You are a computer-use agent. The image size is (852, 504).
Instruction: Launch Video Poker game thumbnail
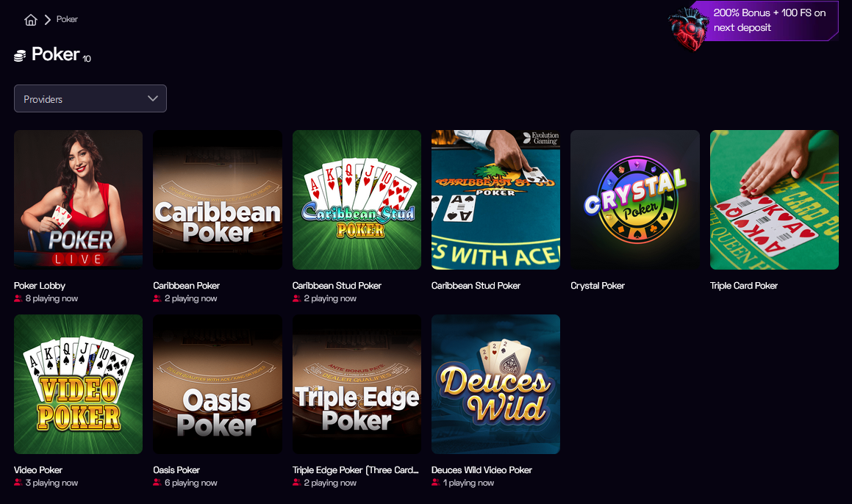pos(78,384)
